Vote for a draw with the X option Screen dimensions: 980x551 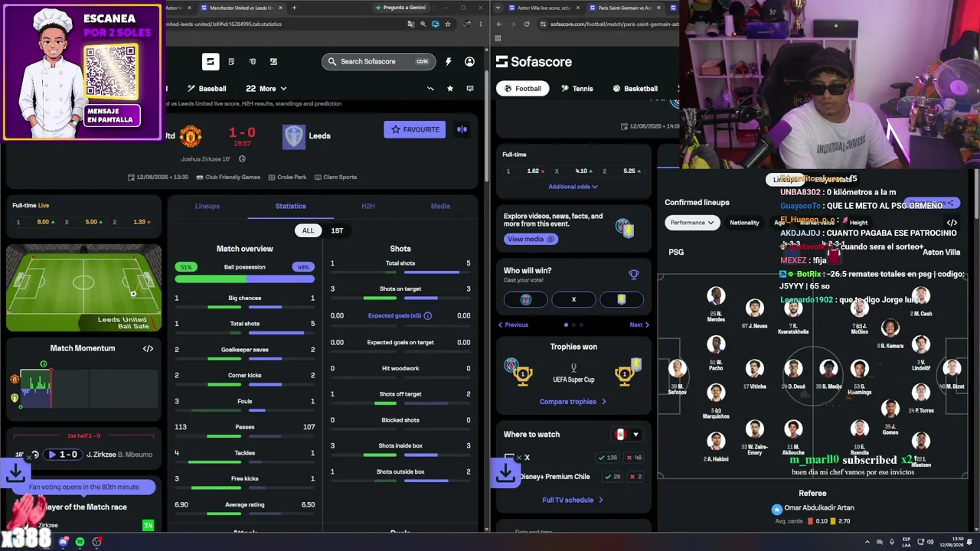point(573,299)
